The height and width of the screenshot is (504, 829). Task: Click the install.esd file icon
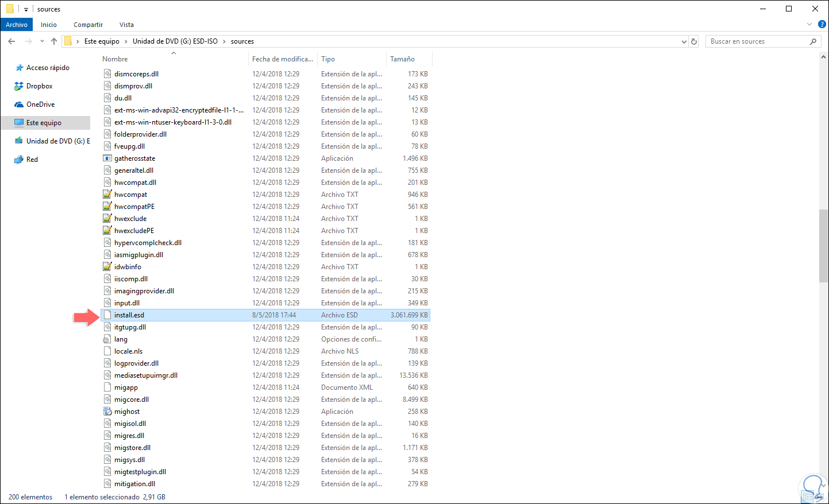click(x=107, y=315)
